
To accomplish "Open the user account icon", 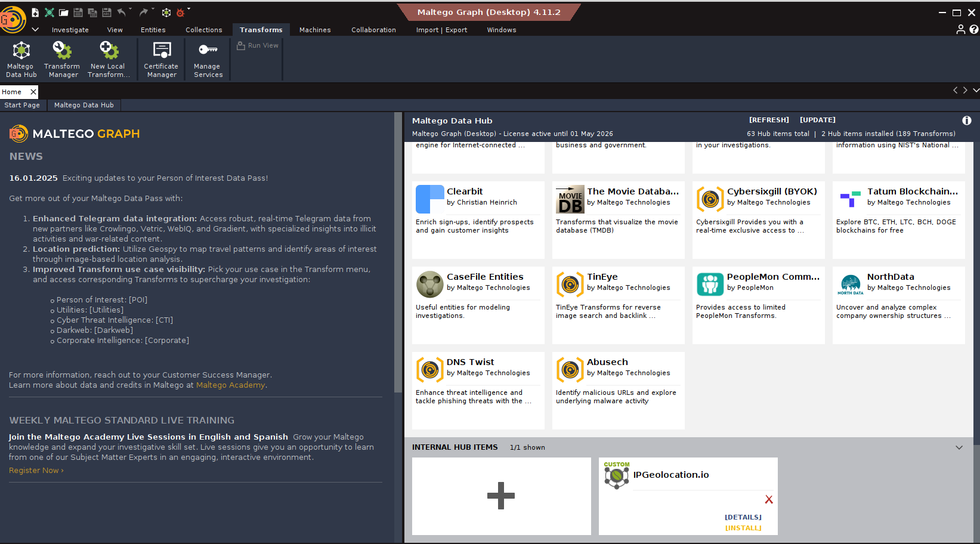I will [960, 29].
